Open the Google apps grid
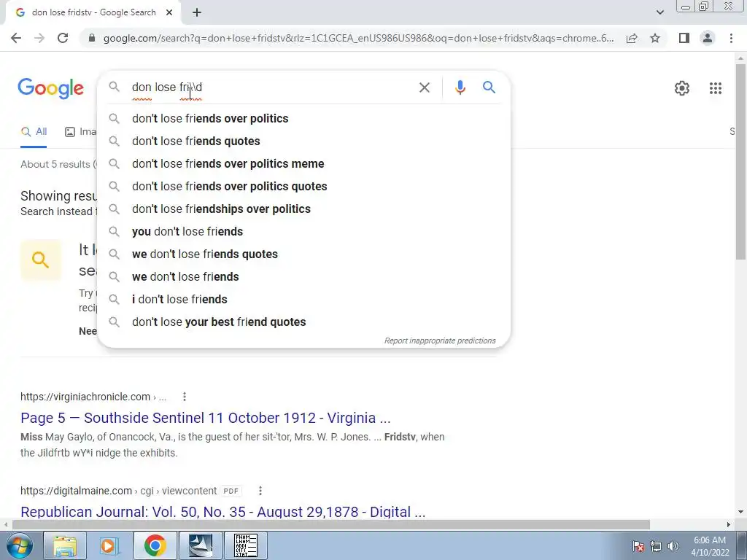Image resolution: width=747 pixels, height=560 pixels. pos(715,88)
